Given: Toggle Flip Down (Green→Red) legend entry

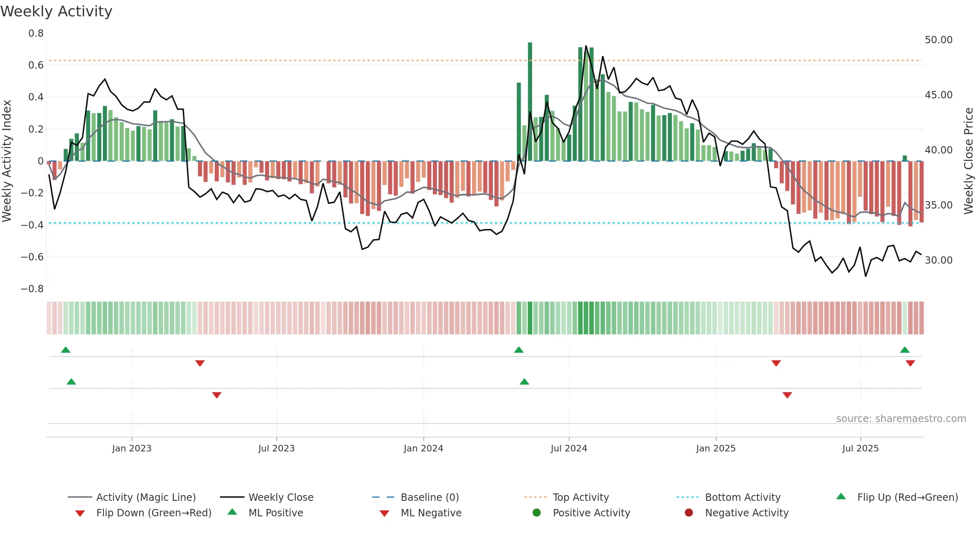Looking at the screenshot, I should (x=143, y=513).
